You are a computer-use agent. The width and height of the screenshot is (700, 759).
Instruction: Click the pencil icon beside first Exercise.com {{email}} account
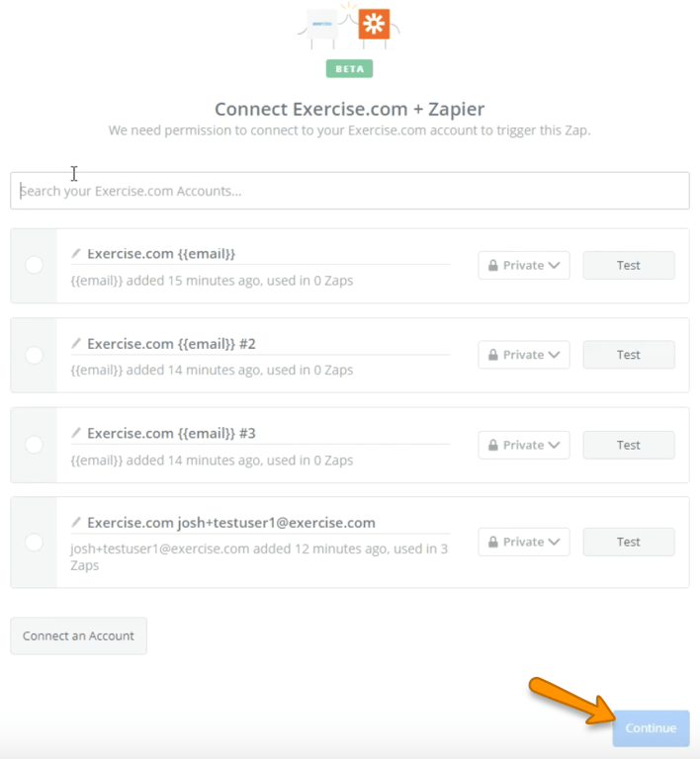(x=76, y=254)
